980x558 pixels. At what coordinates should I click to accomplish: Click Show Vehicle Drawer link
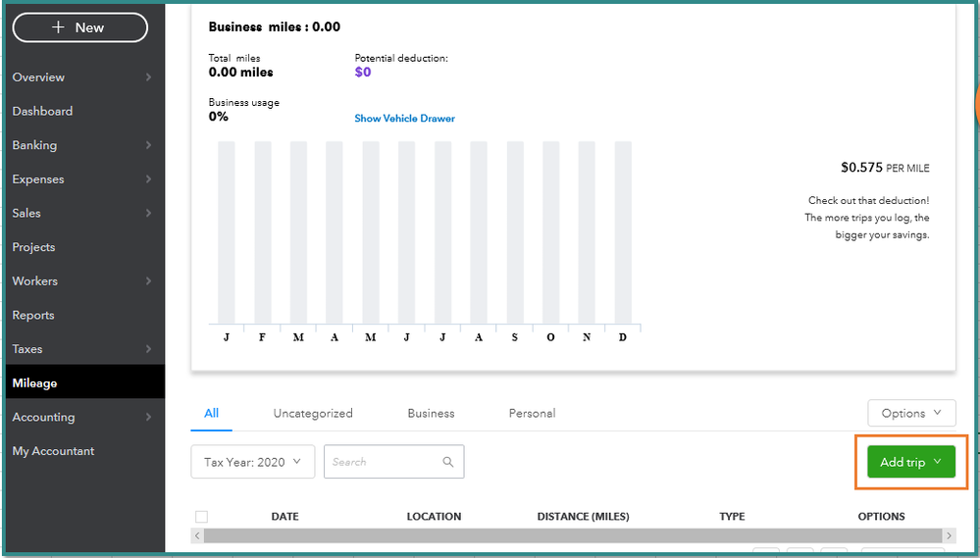click(404, 118)
